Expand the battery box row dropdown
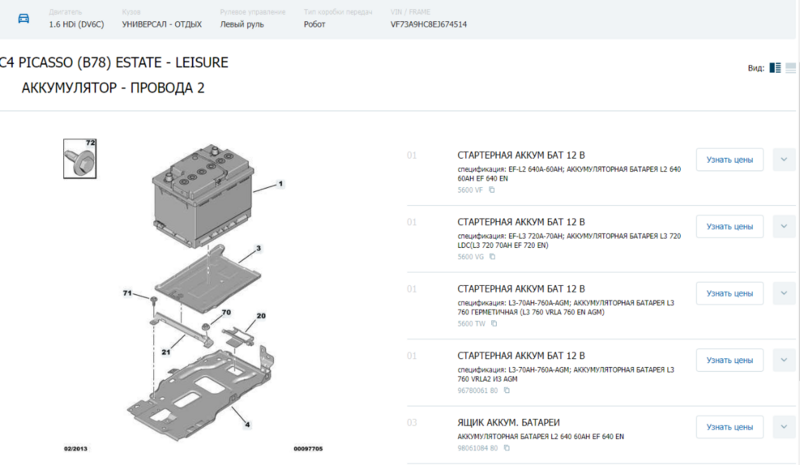 pyautogui.click(x=783, y=427)
